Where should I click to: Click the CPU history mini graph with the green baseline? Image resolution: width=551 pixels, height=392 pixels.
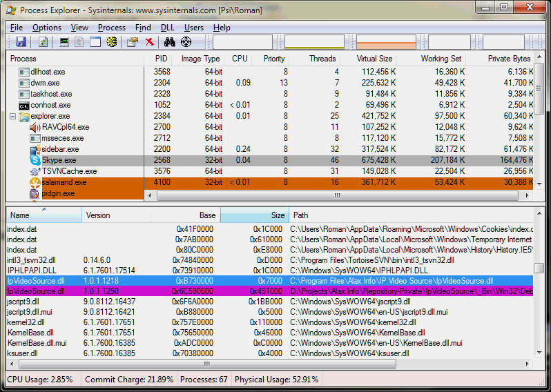pyautogui.click(x=314, y=42)
